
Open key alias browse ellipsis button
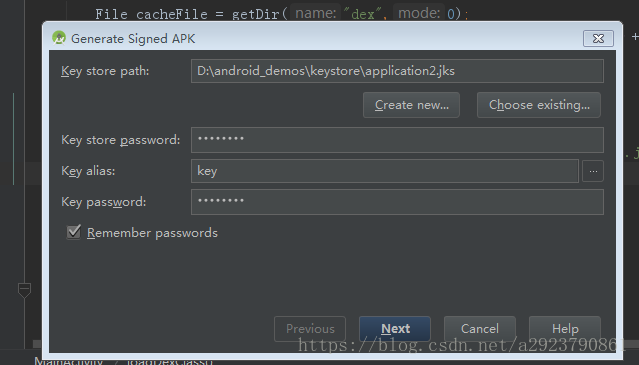pyautogui.click(x=593, y=171)
